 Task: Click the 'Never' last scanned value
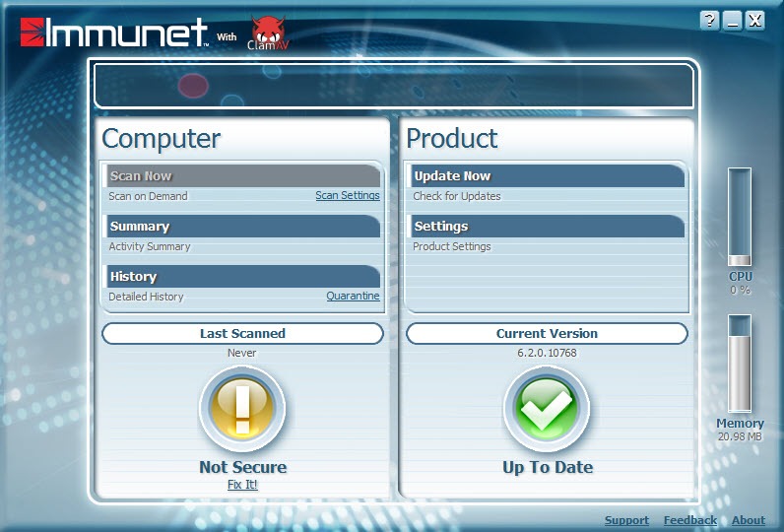click(242, 353)
